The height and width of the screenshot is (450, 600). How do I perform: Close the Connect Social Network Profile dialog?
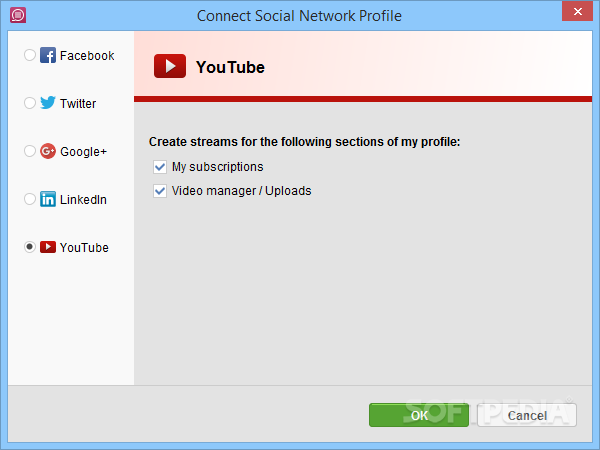577,11
